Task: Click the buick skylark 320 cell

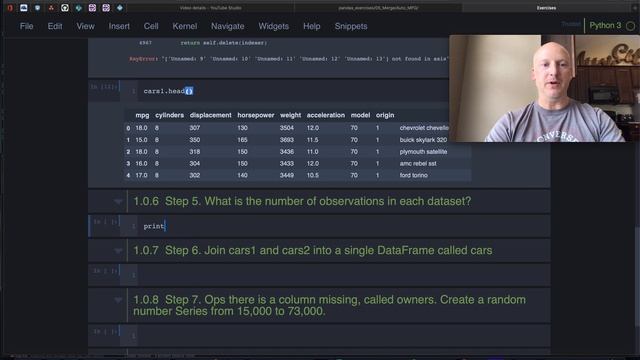Action: (423, 140)
